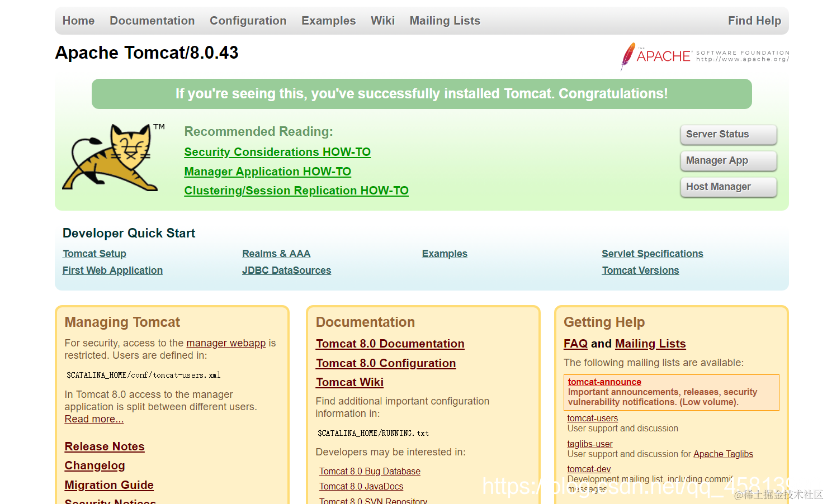This screenshot has width=827, height=504.
Task: Click Examples link under Developer Quick Start
Action: [445, 254]
